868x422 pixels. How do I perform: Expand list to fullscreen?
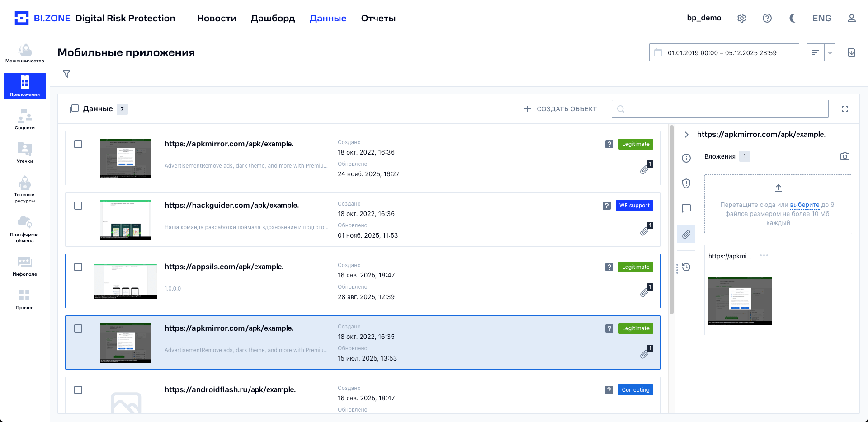844,109
